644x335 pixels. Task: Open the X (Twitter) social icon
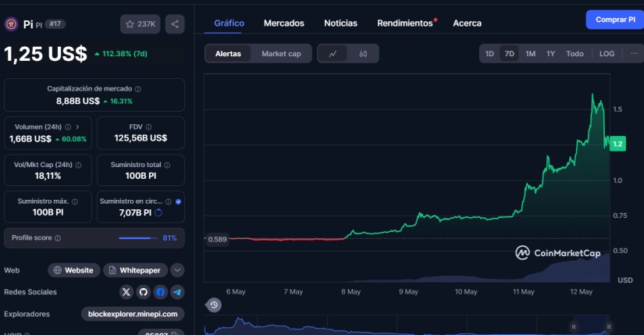click(126, 292)
